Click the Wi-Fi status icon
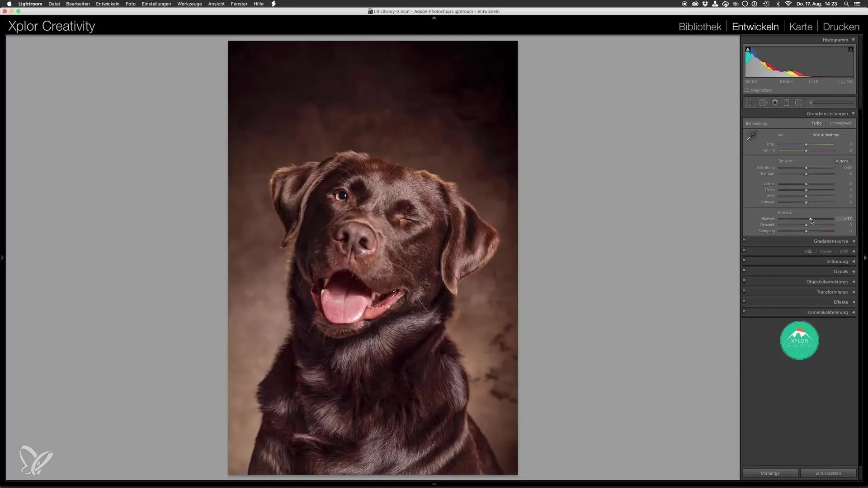The height and width of the screenshot is (488, 868). click(x=788, y=4)
